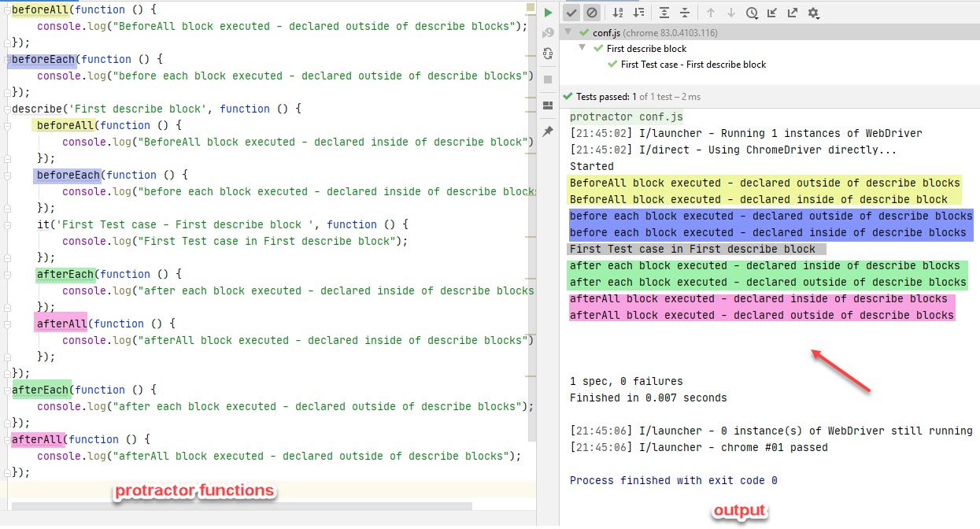Image resolution: width=980 pixels, height=529 pixels.
Task: Click the Process finished with exit code 0 line
Action: click(674, 480)
